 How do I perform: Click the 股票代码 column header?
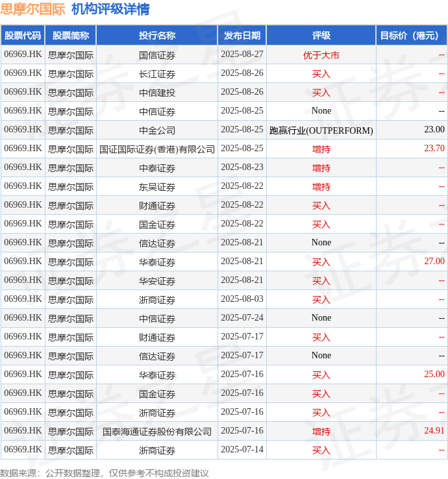[23, 36]
